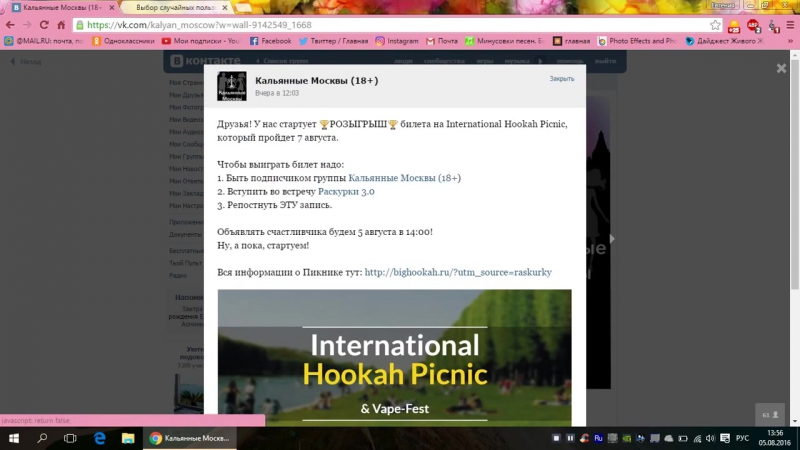Click the next-photo arrow beside the popup

click(611, 238)
